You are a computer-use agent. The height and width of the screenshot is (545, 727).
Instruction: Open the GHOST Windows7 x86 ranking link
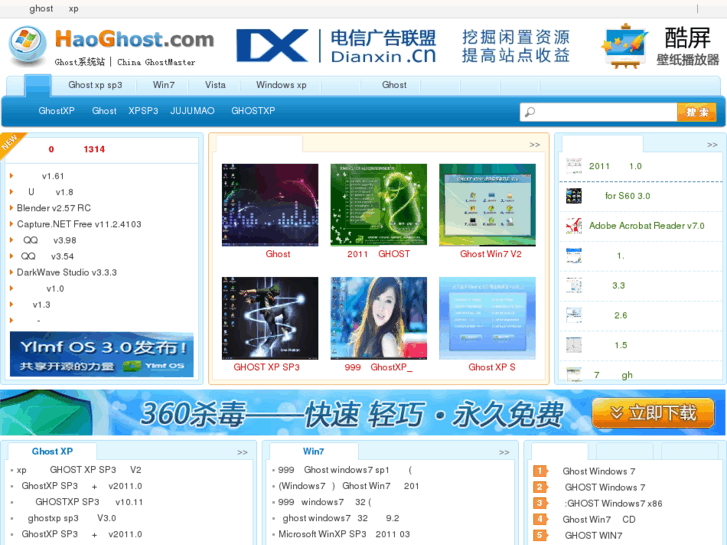613,503
